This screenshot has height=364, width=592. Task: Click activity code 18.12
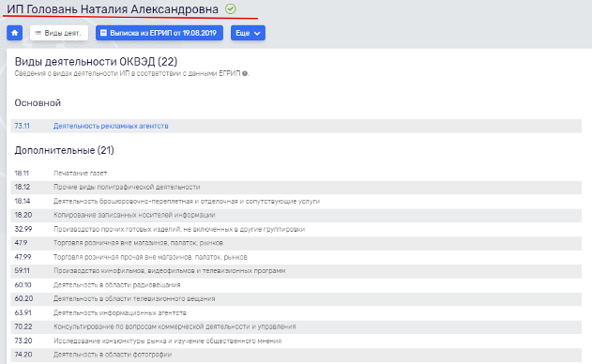point(23,188)
